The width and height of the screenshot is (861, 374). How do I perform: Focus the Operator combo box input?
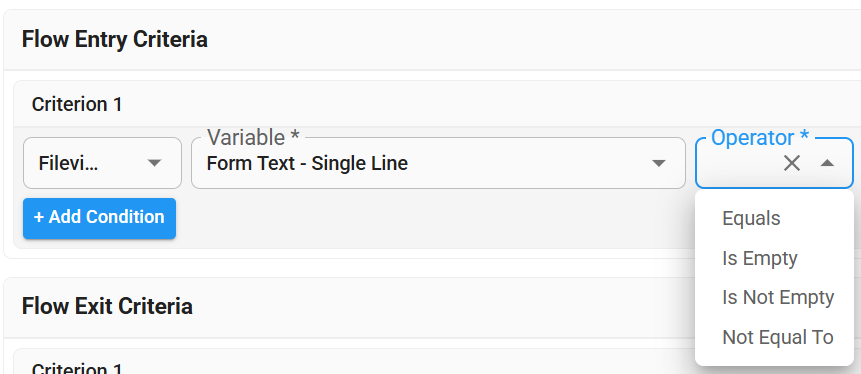741,163
